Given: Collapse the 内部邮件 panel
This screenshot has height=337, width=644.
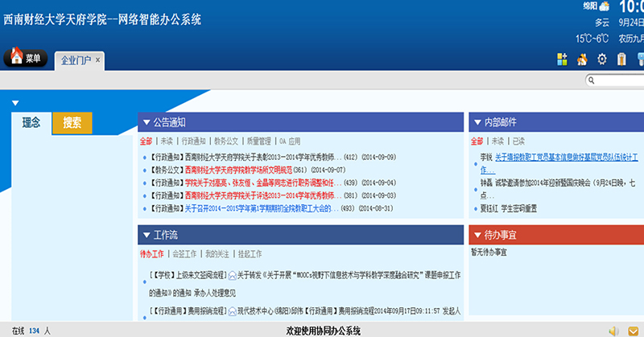Looking at the screenshot, I should [x=477, y=122].
